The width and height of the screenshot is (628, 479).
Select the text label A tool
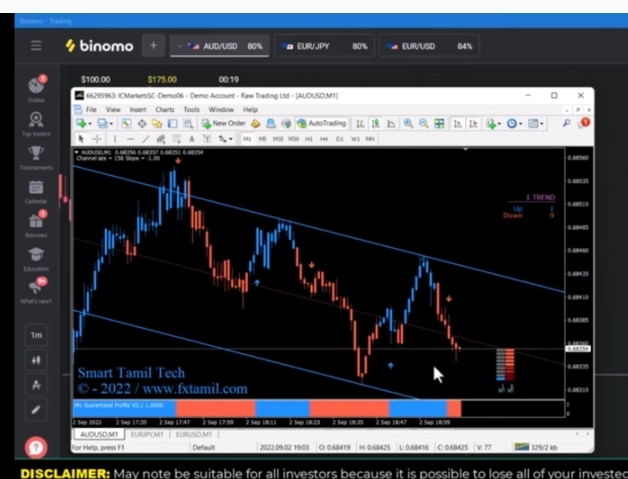tap(191, 139)
